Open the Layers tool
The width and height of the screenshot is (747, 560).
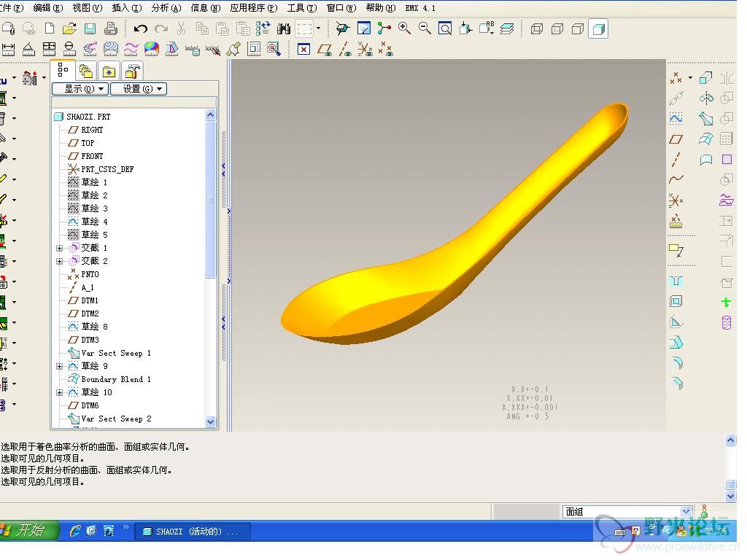pyautogui.click(x=507, y=28)
